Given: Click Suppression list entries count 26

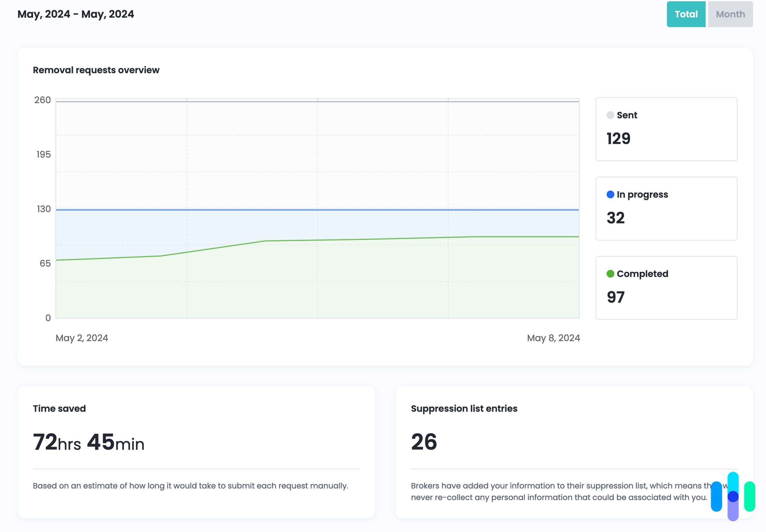Looking at the screenshot, I should [424, 442].
